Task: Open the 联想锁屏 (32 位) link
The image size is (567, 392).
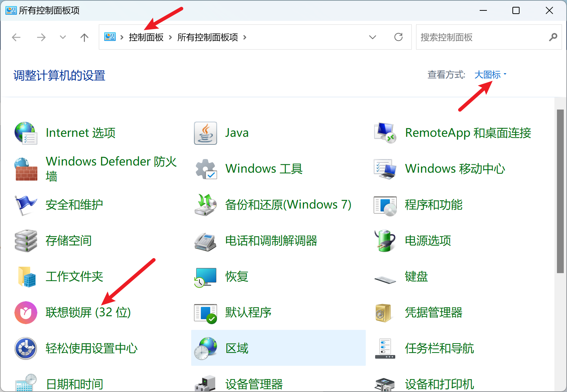Action: click(88, 312)
